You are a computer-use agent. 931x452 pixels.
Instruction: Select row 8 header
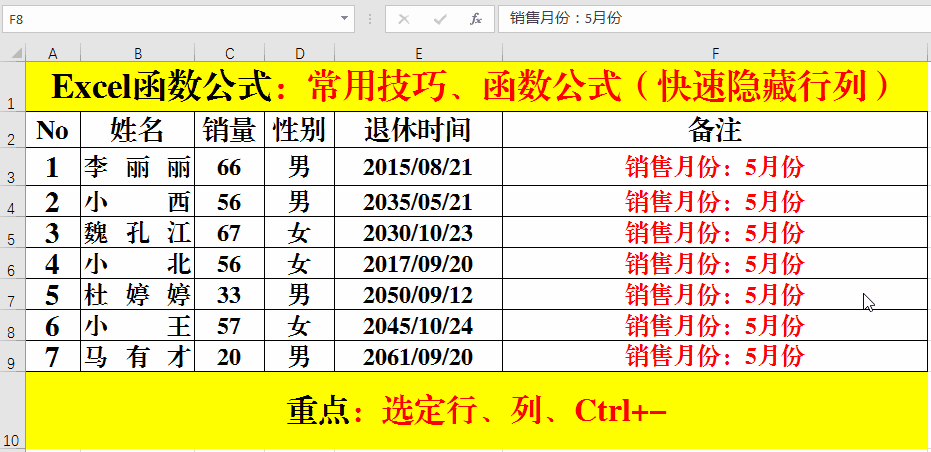point(12,324)
